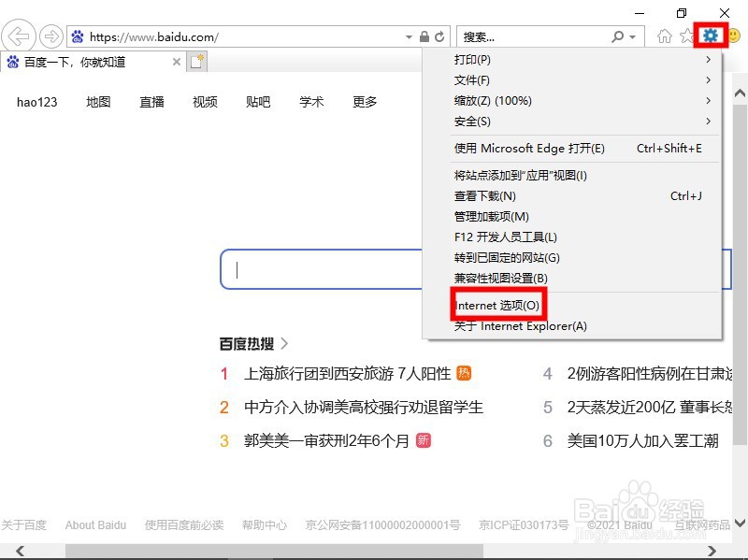Expand the address bar history dropdown arrow
The width and height of the screenshot is (748, 560).
coord(409,36)
